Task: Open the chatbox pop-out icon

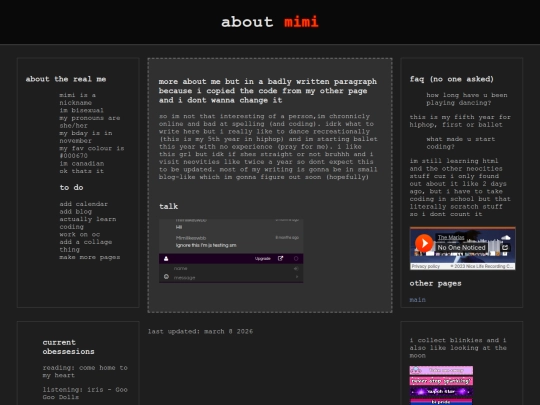Action: point(280,258)
